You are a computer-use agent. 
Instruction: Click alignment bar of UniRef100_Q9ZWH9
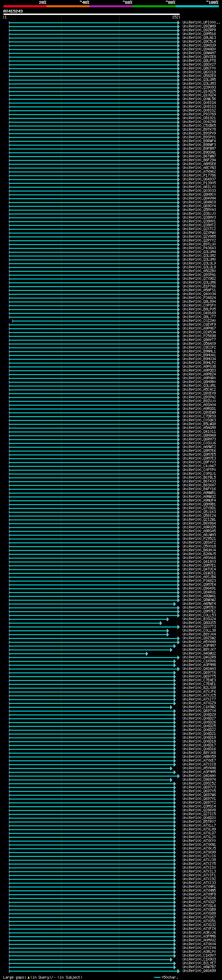click(x=94, y=26)
